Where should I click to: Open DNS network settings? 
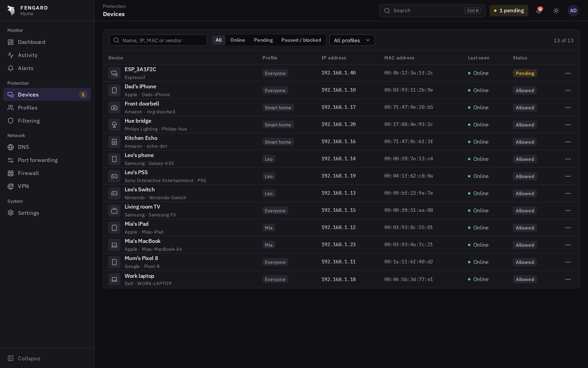click(47, 147)
